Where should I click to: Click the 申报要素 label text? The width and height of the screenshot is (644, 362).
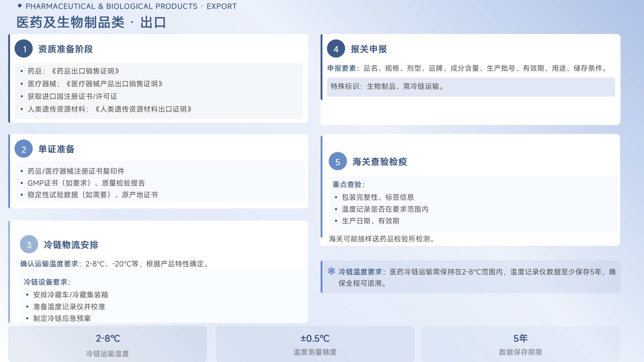pyautogui.click(x=342, y=68)
